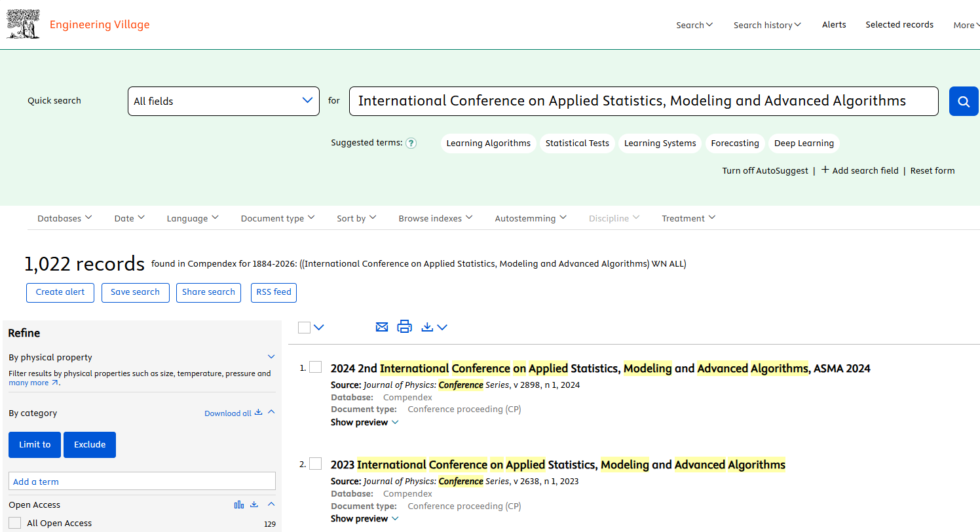Open the Search menu in header
Screen dimensions: 980x532
pyautogui.click(x=694, y=25)
